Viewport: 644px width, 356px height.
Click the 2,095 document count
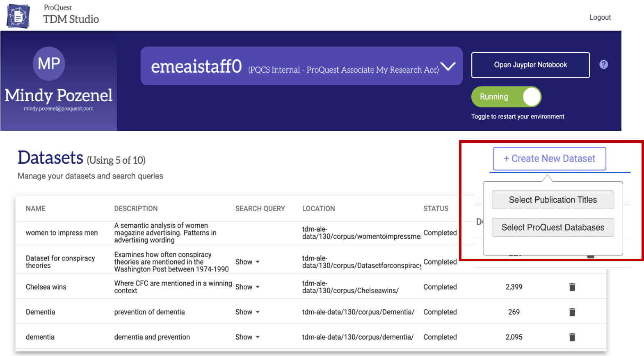coord(514,337)
